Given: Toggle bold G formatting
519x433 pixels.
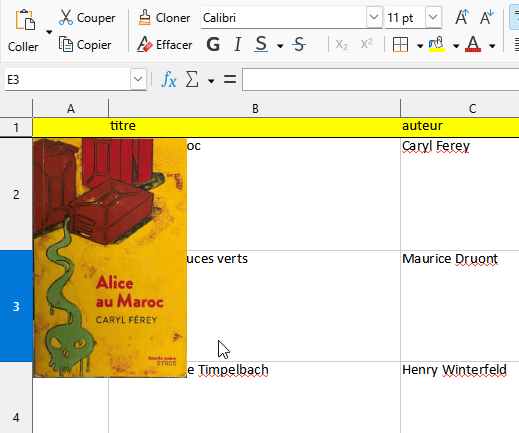Looking at the screenshot, I should (213, 44).
